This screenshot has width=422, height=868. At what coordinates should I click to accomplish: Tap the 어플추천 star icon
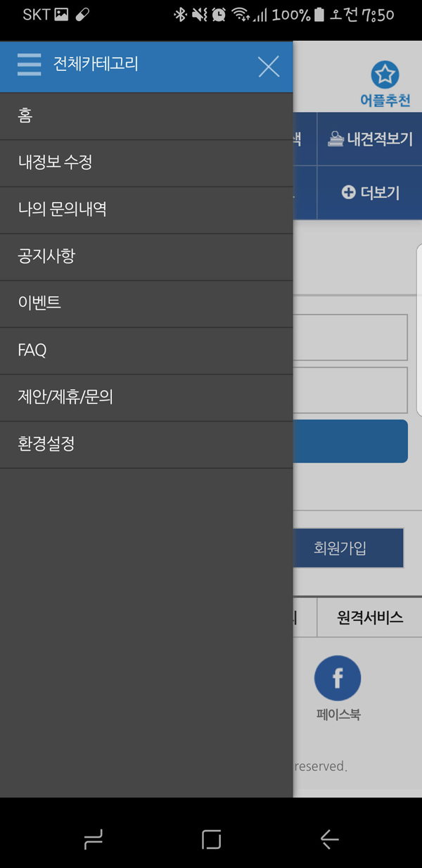pos(385,75)
